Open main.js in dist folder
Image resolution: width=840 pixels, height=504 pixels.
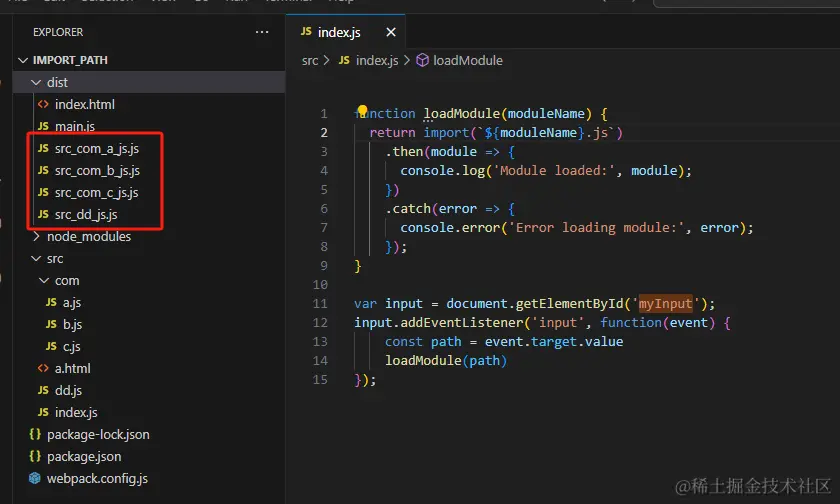coord(74,126)
